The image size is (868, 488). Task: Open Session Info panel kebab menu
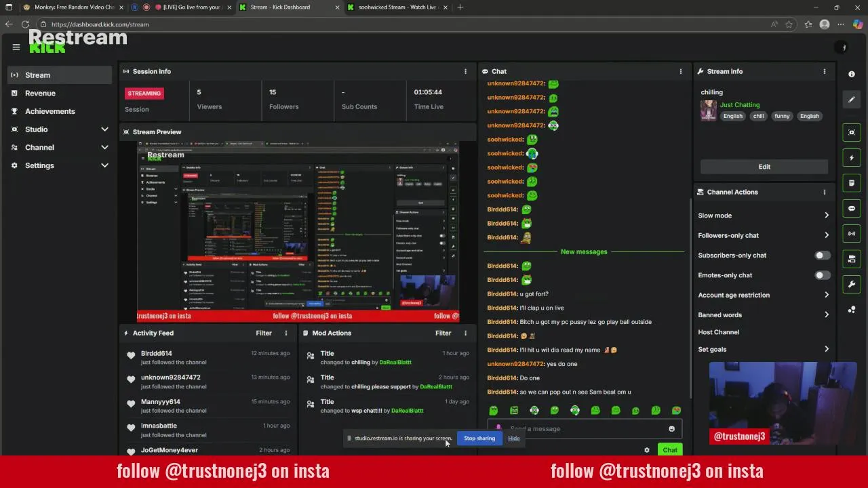click(465, 71)
